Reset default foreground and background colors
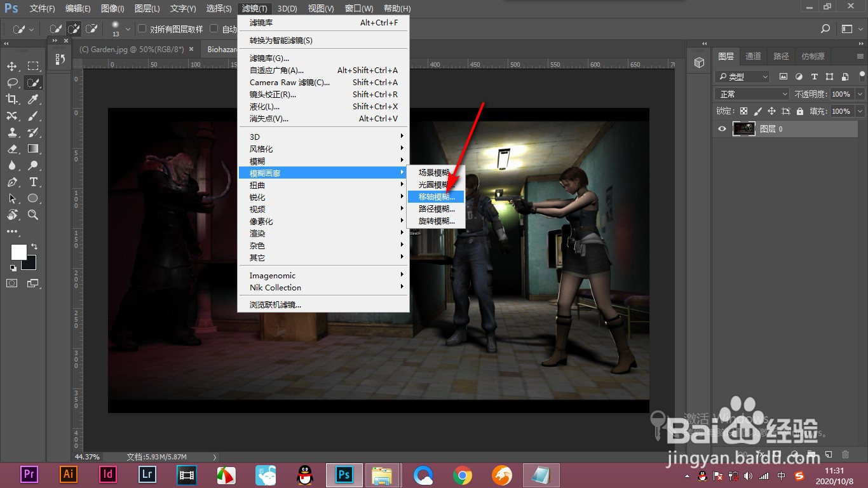This screenshot has width=868, height=488. click(13, 268)
